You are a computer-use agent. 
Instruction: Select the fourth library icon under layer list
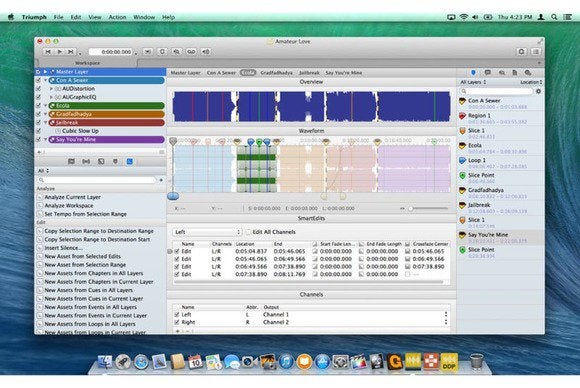(115, 162)
